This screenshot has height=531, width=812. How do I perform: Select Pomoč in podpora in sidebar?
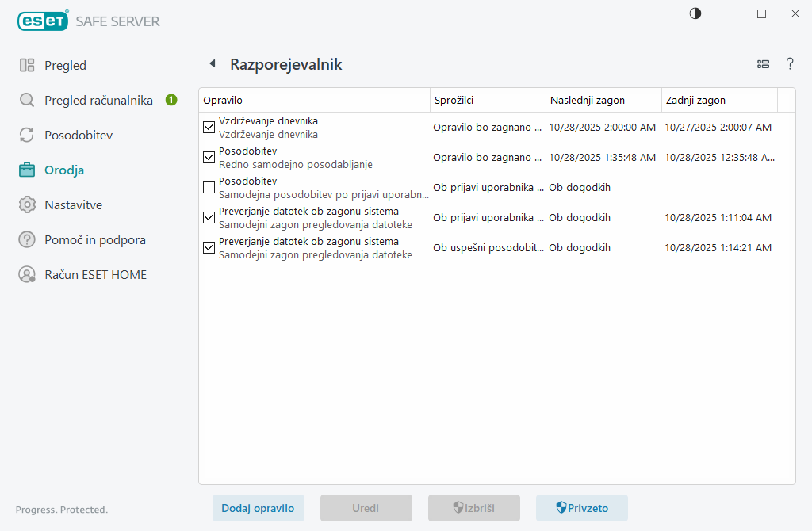pyautogui.click(x=94, y=240)
